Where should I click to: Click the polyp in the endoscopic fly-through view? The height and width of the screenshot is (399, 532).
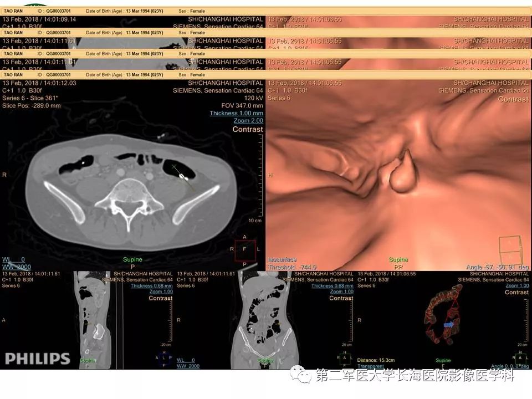403,173
